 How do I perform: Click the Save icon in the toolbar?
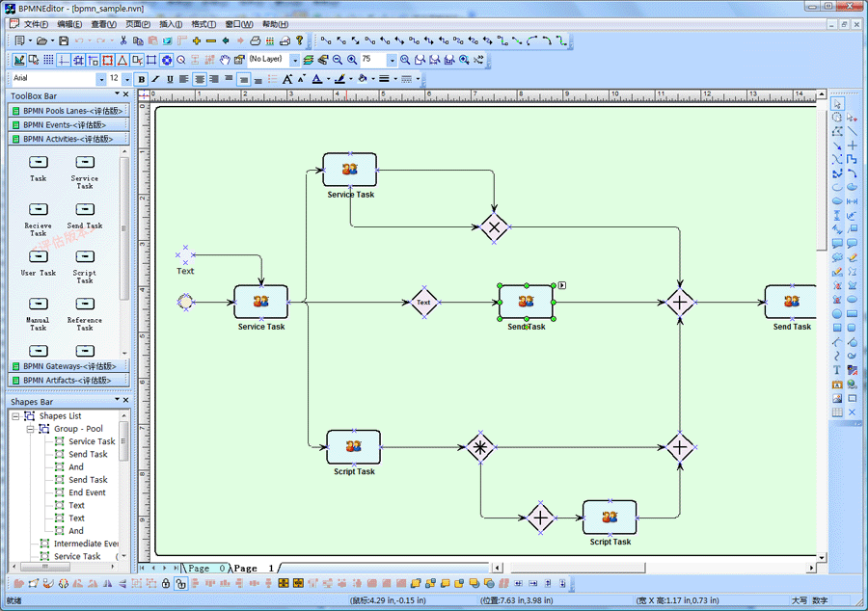(x=64, y=41)
